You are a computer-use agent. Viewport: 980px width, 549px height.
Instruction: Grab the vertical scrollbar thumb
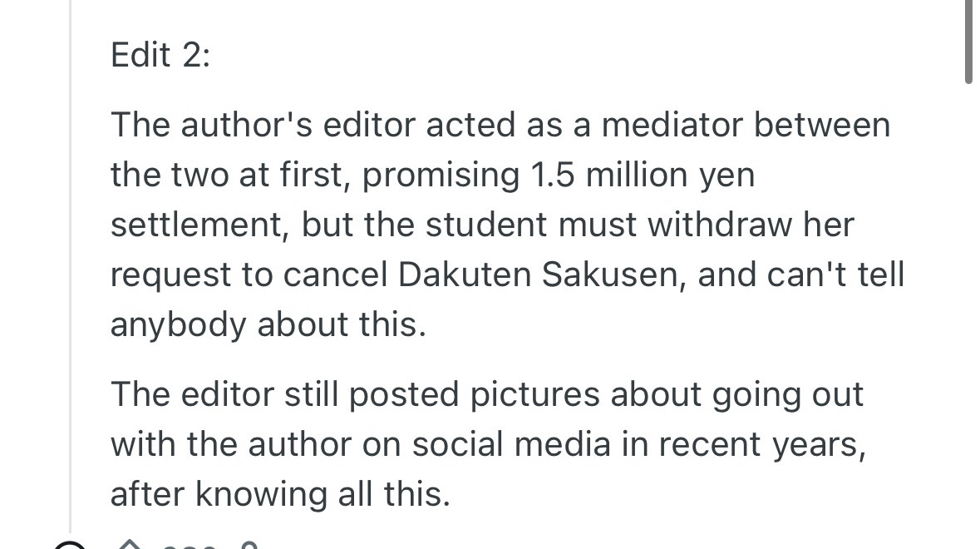[968, 42]
